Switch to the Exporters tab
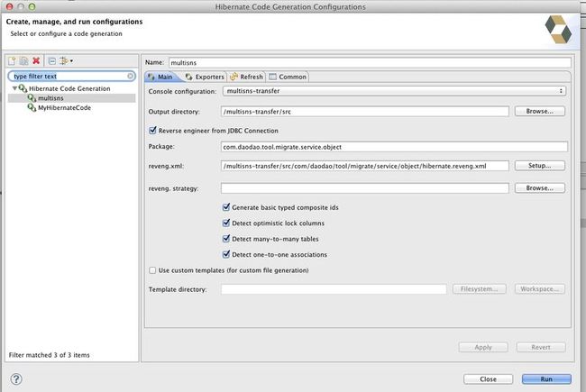The width and height of the screenshot is (586, 392). 205,77
